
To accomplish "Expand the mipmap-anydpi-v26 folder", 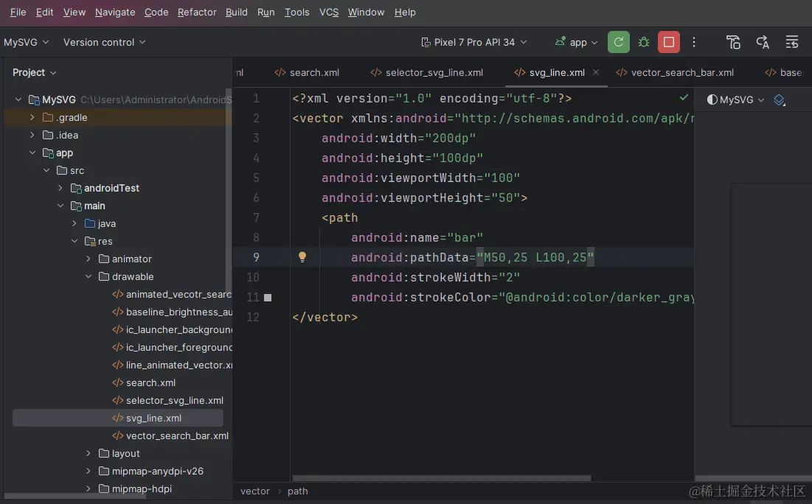I will [x=88, y=471].
